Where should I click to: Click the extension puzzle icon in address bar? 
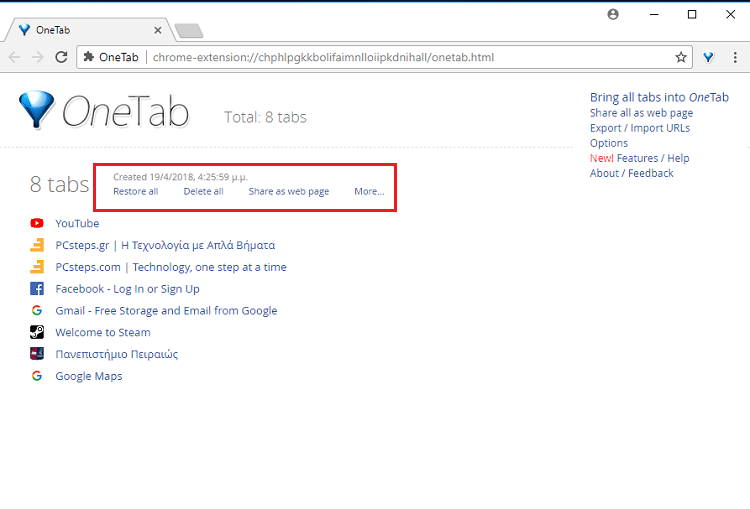(88, 57)
